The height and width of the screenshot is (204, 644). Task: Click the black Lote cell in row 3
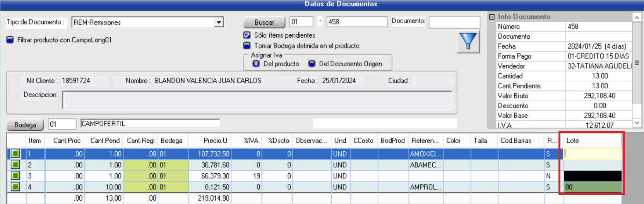click(593, 176)
